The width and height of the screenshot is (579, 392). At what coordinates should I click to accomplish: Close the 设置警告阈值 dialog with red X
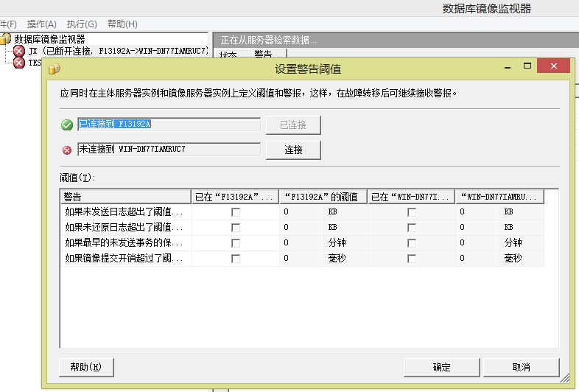pyautogui.click(x=552, y=68)
